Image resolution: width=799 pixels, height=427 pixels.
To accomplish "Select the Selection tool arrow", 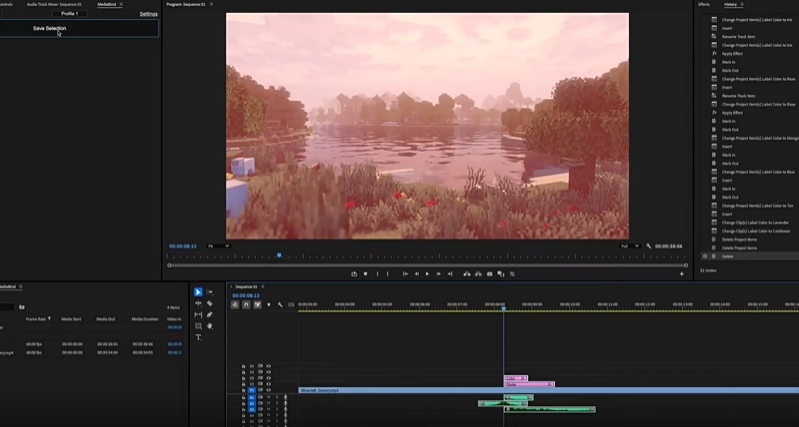I will coord(198,292).
